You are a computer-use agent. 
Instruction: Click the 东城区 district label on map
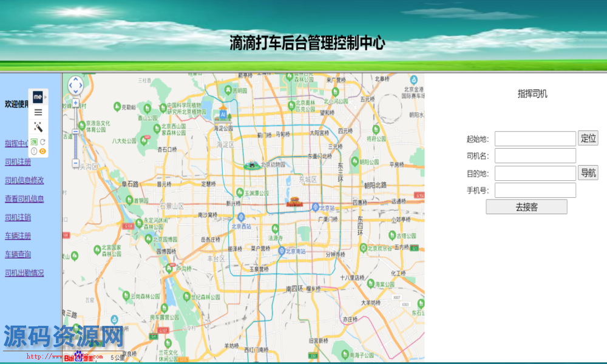[x=308, y=180]
